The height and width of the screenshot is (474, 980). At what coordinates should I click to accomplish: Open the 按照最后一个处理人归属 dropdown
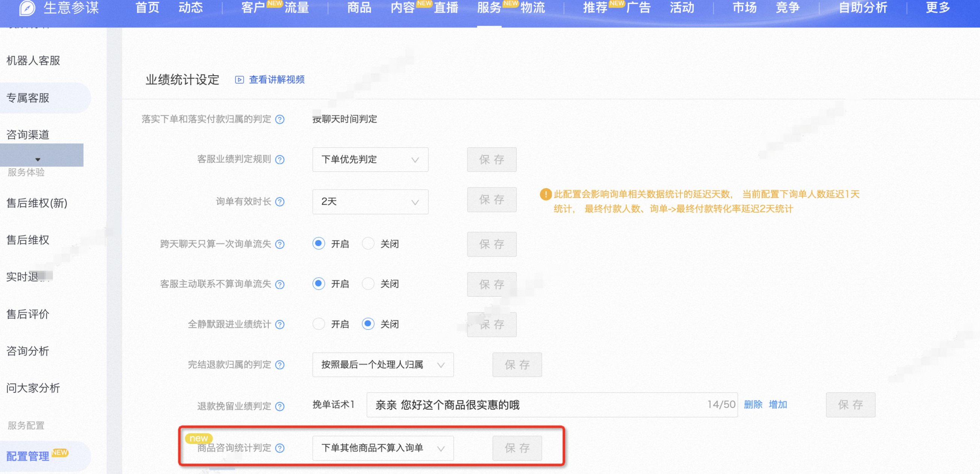click(383, 365)
